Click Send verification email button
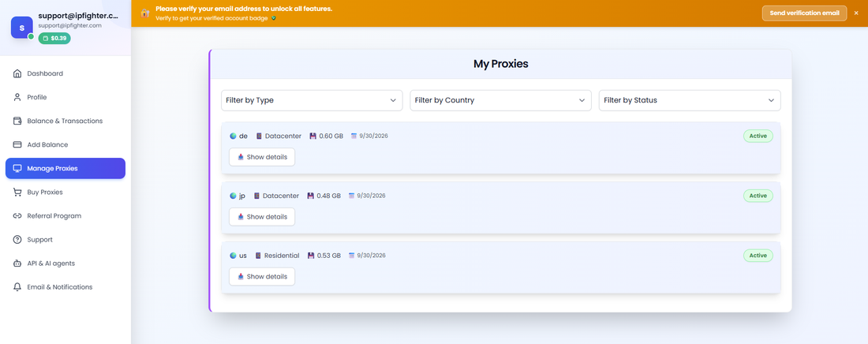868x344 pixels. [804, 13]
